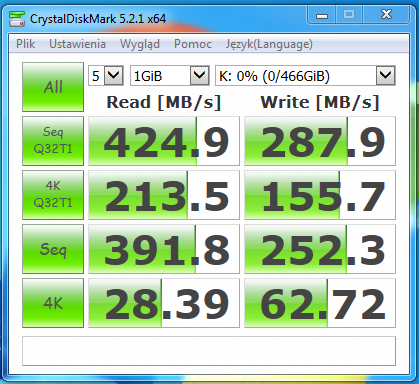Open the Plik menu
The width and height of the screenshot is (419, 384).
[25, 44]
